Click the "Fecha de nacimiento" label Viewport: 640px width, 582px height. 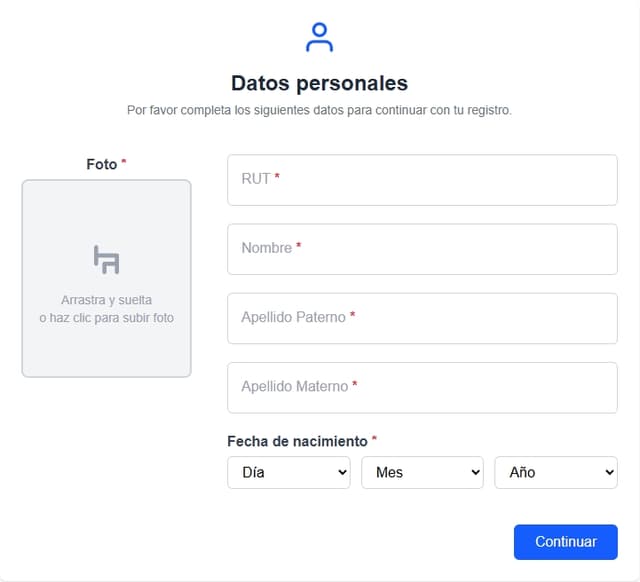pos(297,441)
